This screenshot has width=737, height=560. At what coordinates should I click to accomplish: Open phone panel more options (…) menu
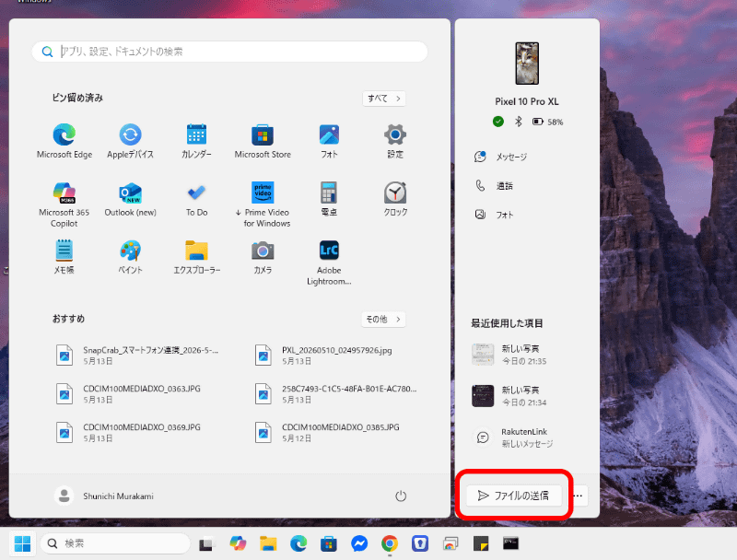pos(578,496)
